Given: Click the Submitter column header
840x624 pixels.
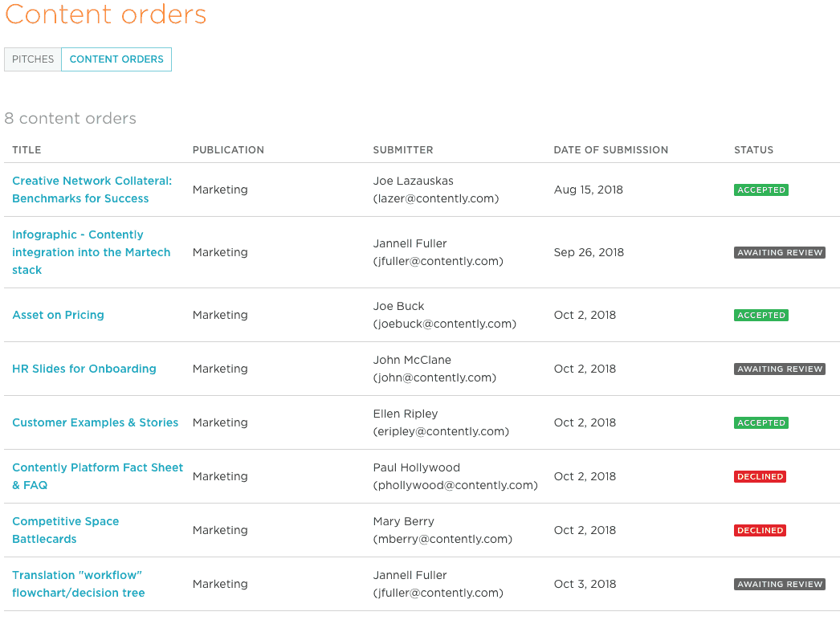Looking at the screenshot, I should (x=403, y=150).
